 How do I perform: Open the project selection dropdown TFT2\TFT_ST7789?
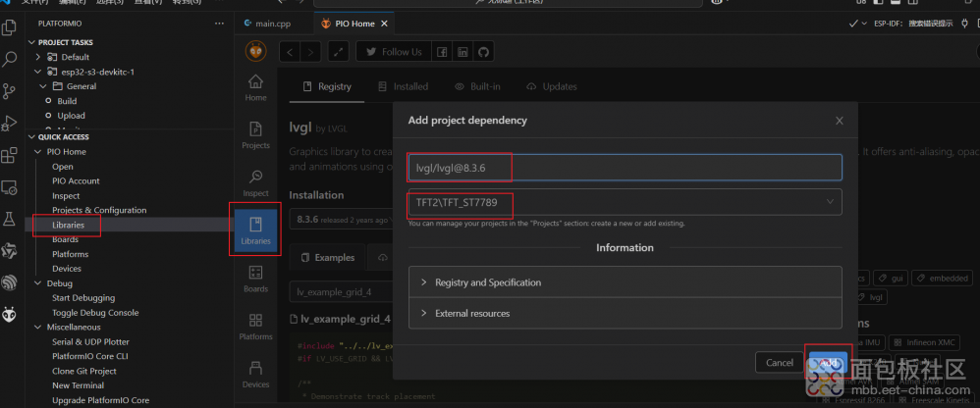click(625, 202)
